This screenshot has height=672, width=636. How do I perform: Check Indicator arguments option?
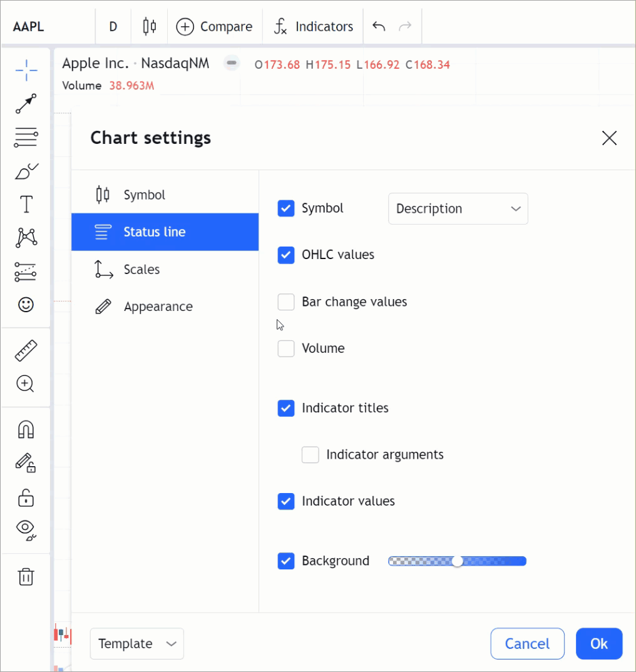click(x=310, y=454)
